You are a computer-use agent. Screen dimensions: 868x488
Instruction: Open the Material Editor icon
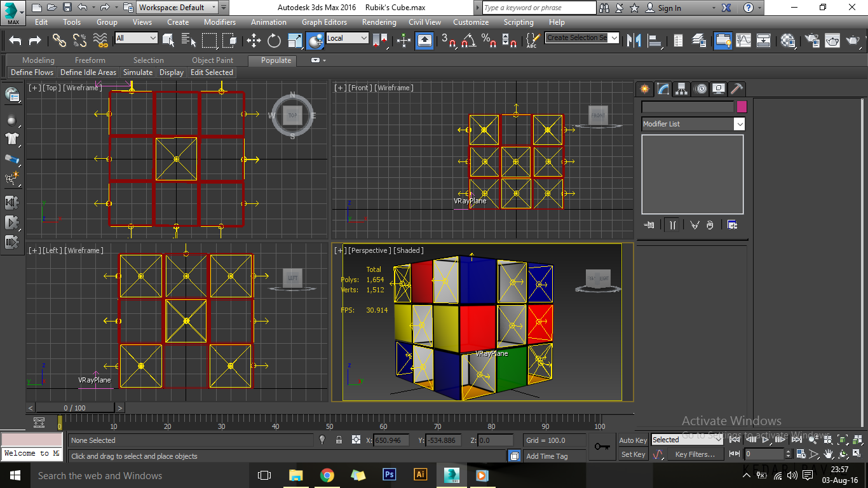[788, 41]
